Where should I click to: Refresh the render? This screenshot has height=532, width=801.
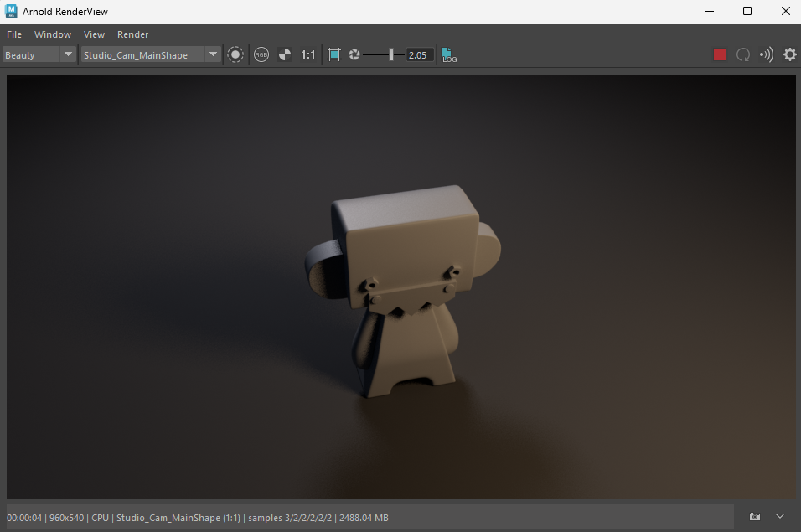(742, 54)
